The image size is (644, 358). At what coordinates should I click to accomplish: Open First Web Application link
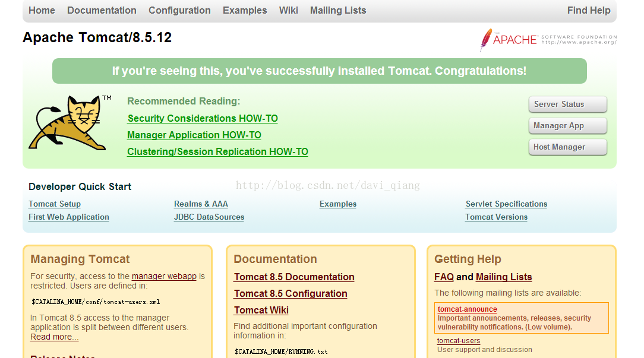pyautogui.click(x=68, y=217)
